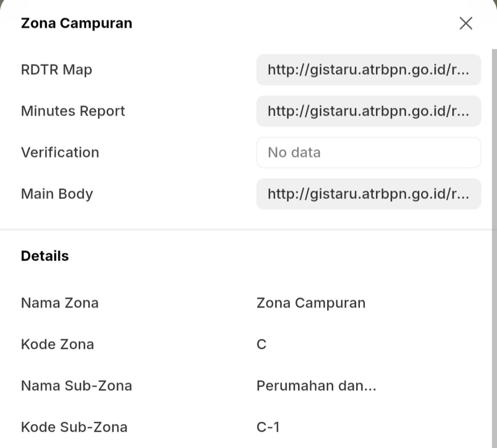Click the Nama Zona field label

[60, 303]
